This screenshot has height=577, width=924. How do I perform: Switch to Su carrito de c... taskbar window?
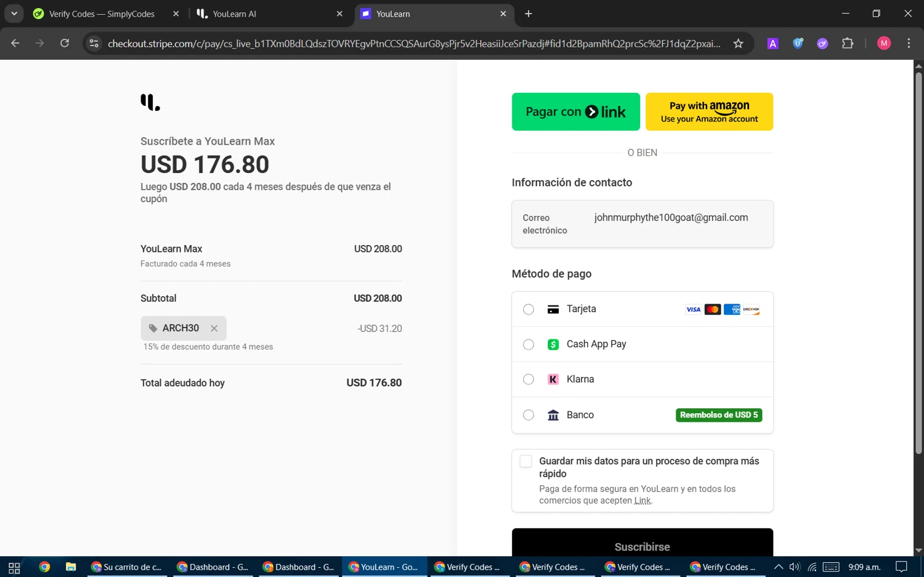[127, 567]
